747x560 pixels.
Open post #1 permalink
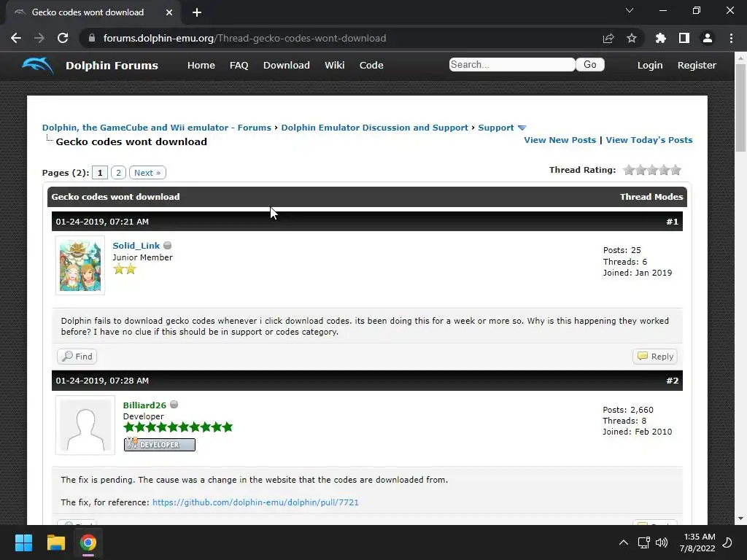pyautogui.click(x=672, y=222)
